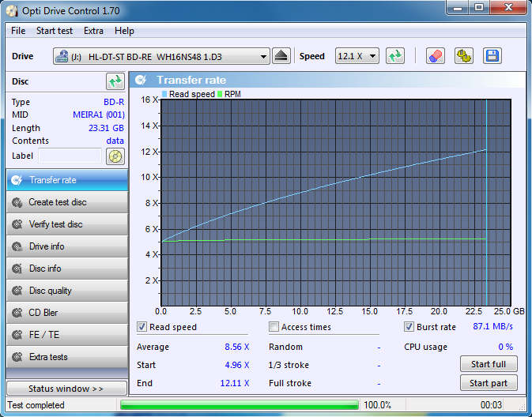This screenshot has width=532, height=417.
Task: Open the Extra menu
Action: [x=93, y=31]
